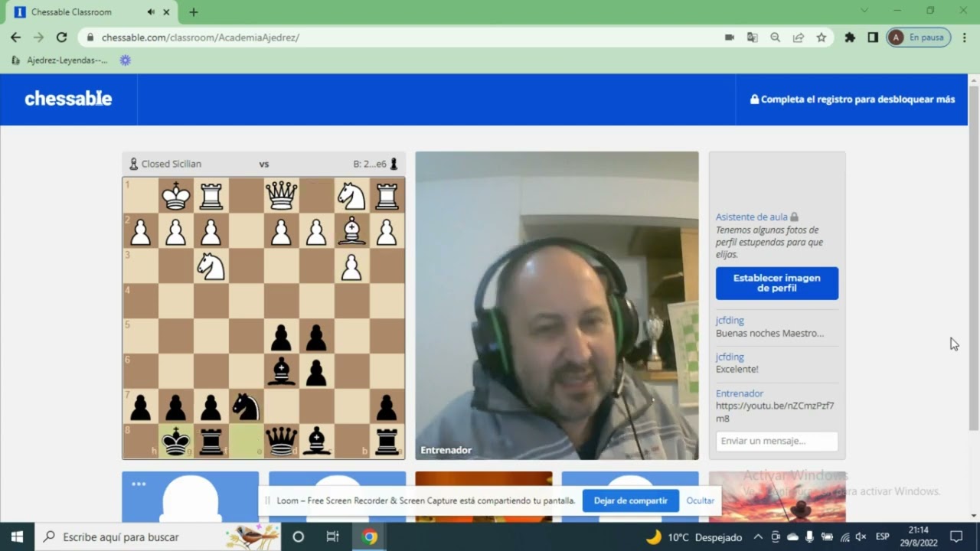The width and height of the screenshot is (980, 551).
Task: Open the weather widget 10°C Despejado
Action: [x=694, y=537]
